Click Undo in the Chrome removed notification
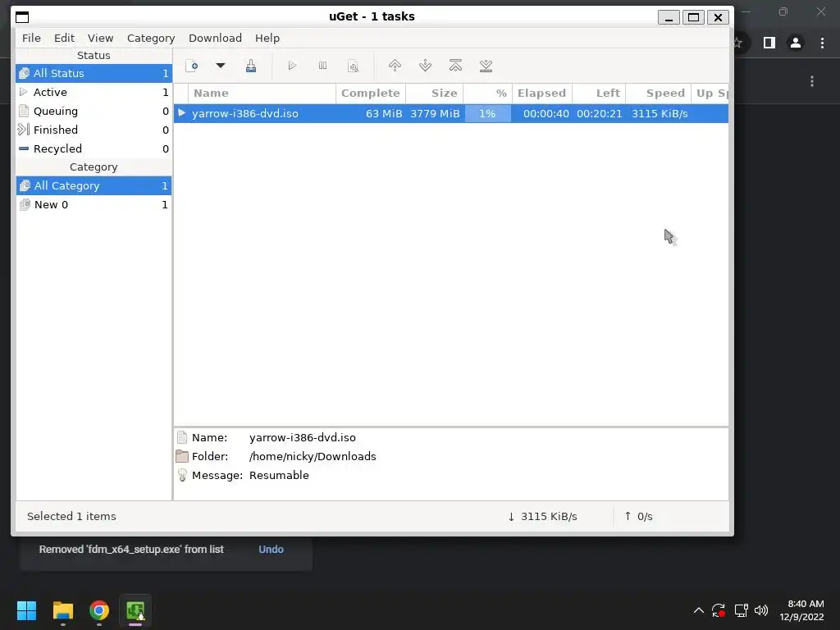The image size is (840, 630). [x=271, y=549]
